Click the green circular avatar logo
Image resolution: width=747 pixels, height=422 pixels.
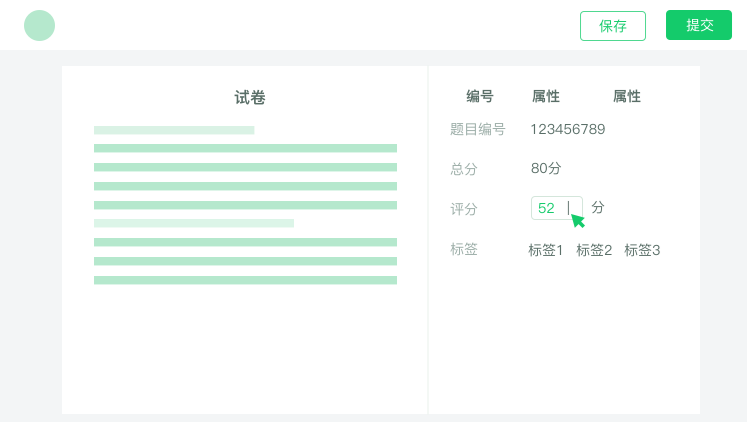[x=40, y=25]
